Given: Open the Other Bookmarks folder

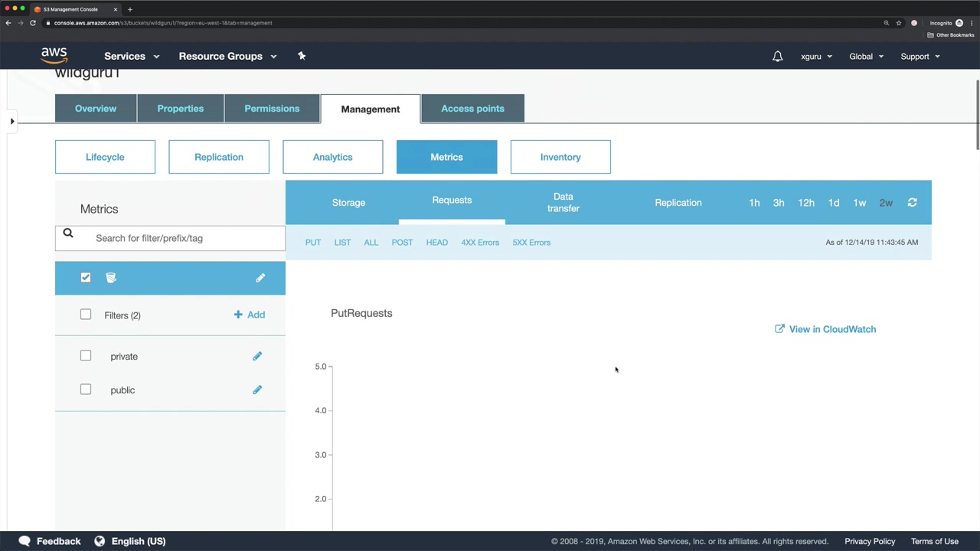Looking at the screenshot, I should tap(952, 35).
